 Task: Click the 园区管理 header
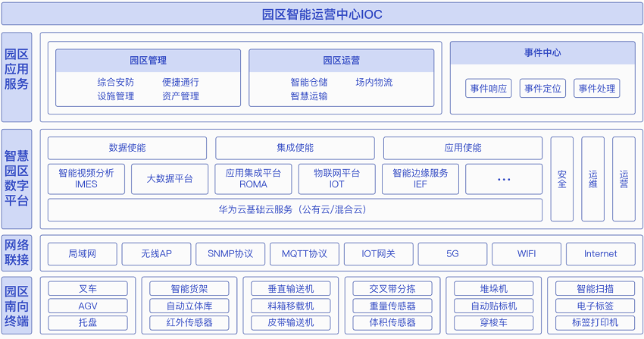(x=148, y=61)
